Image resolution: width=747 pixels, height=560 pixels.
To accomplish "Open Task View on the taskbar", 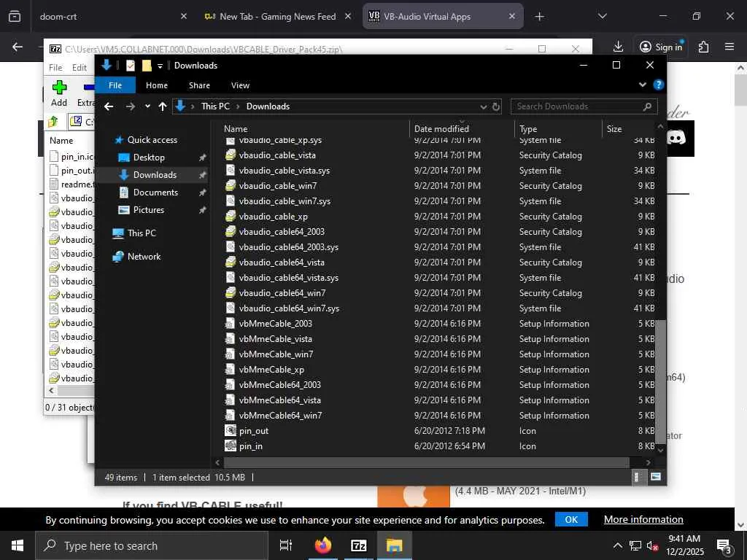I will click(x=285, y=545).
